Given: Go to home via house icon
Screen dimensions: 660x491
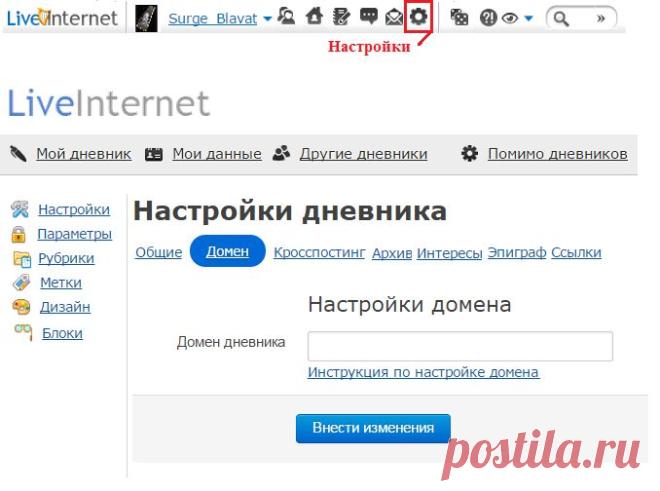Looking at the screenshot, I should coord(314,17).
